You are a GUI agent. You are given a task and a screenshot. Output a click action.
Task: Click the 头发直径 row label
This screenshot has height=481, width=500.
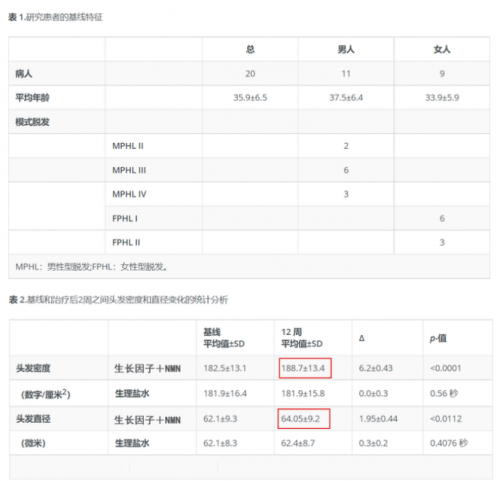click(33, 419)
